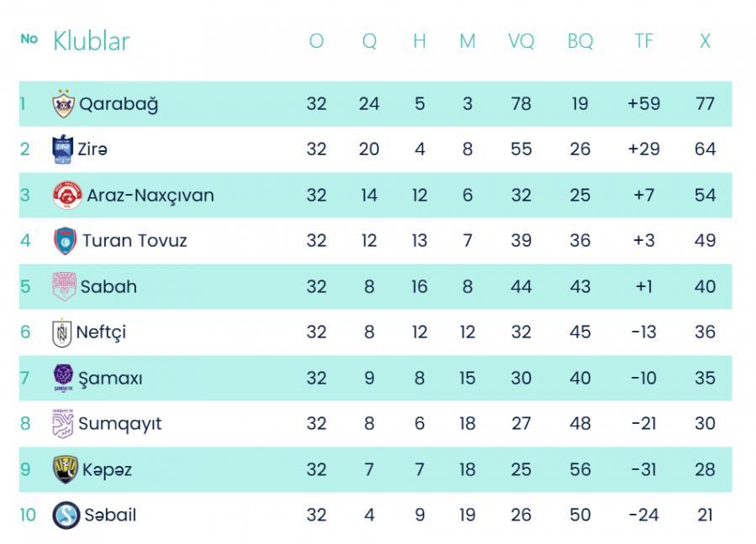Click the Qarabağ club crest icon
Screen dimensions: 756x544
63,103
